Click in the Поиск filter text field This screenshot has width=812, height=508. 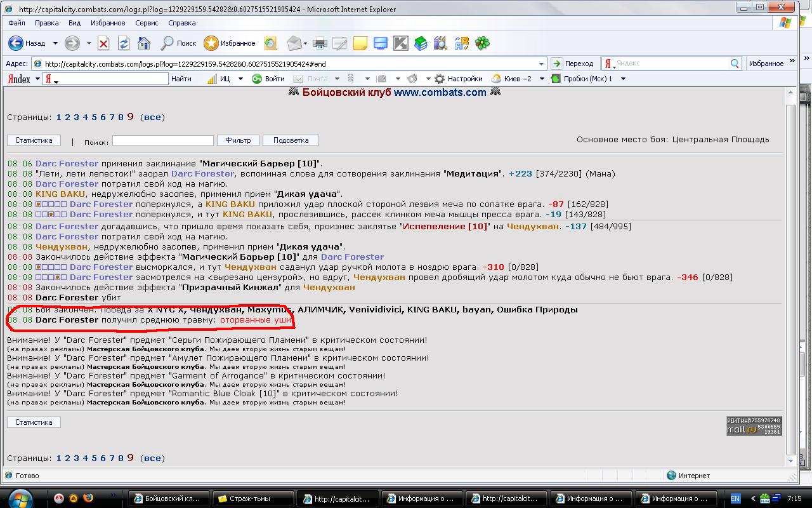163,140
